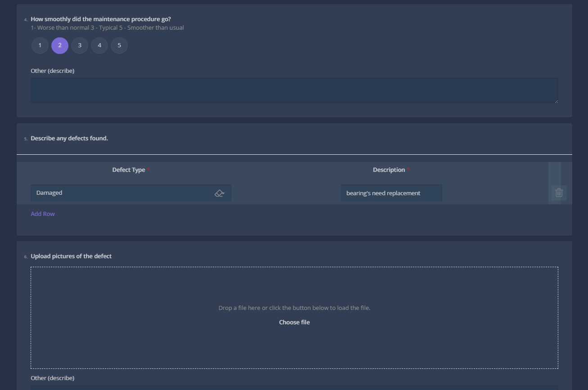
Task: Select the question 5 header about defects found
Action: 69,138
